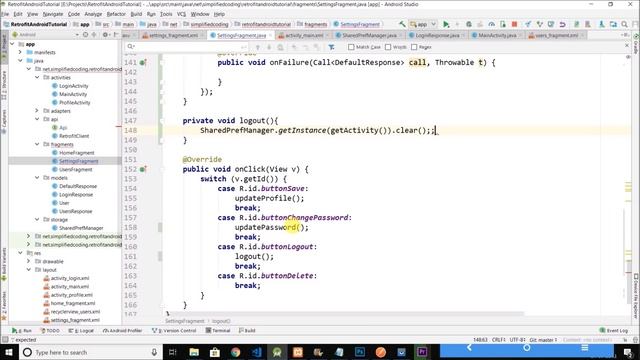Open File Explorer from taskbar

194,352
